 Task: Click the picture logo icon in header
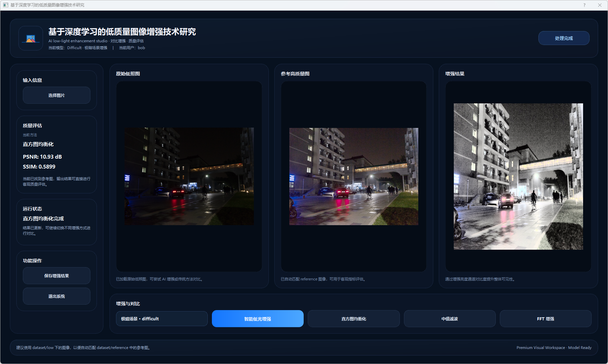[x=31, y=39]
